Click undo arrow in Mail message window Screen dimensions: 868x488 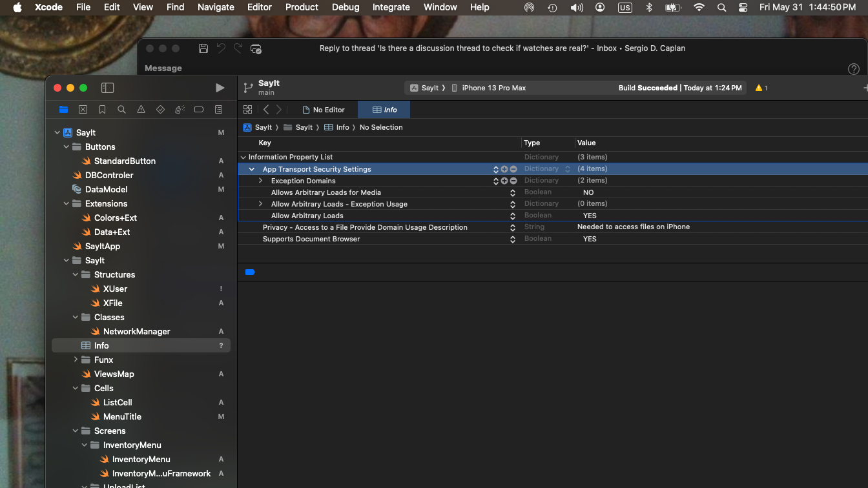tap(221, 48)
